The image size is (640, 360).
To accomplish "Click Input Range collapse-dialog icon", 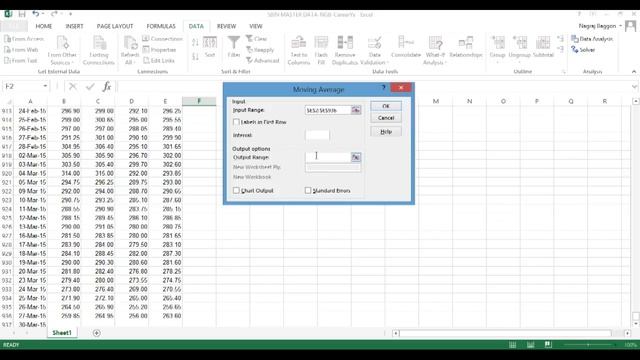I will tap(356, 110).
